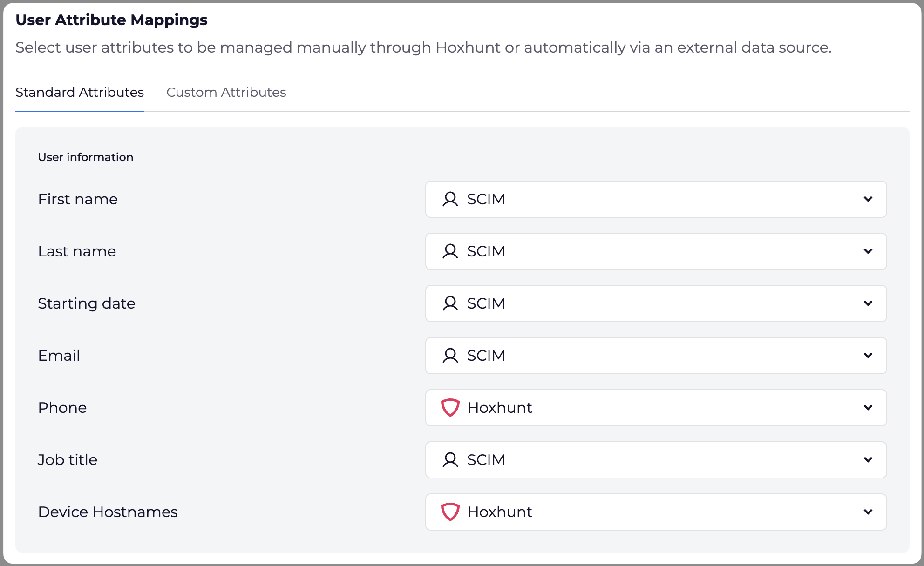Expand the First name dropdown chevron
This screenshot has width=924, height=566.
click(x=868, y=199)
